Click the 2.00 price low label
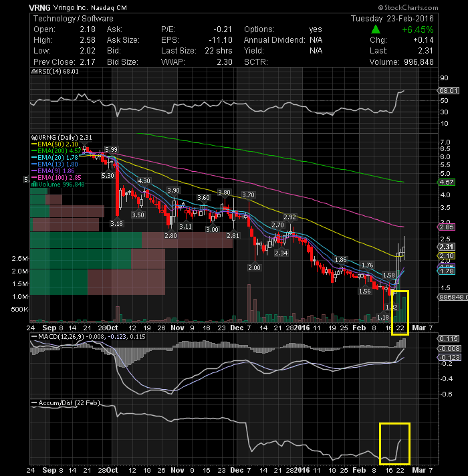Screen dimensions: 468x476 pyautogui.click(x=254, y=267)
